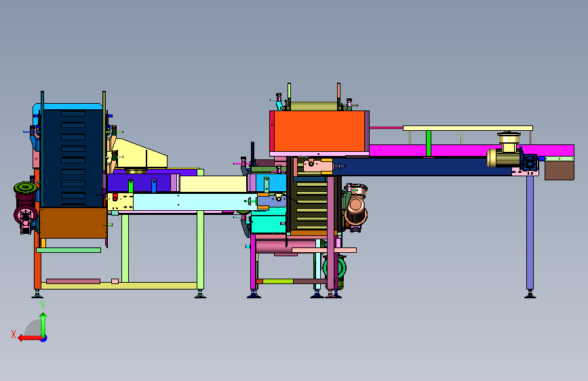
Task: Select the turquoise block below the center conveyor
Action: click(269, 224)
